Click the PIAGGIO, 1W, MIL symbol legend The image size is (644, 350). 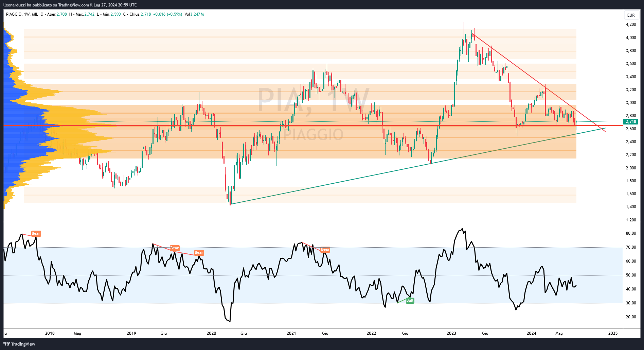point(22,14)
